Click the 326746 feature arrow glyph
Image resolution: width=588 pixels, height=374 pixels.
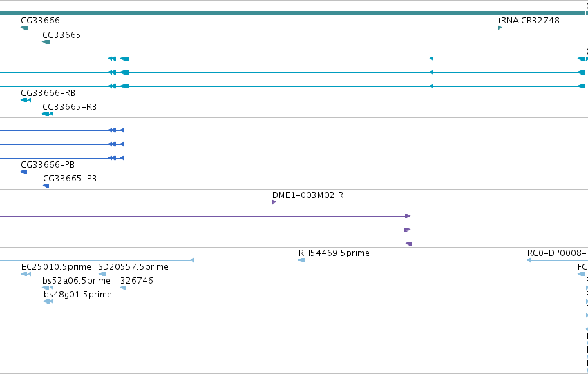click(x=123, y=288)
